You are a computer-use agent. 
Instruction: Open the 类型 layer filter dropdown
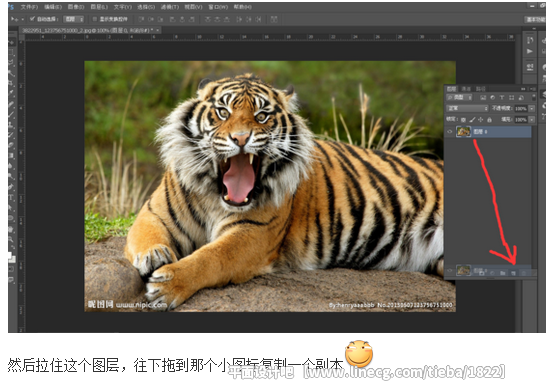coord(459,97)
